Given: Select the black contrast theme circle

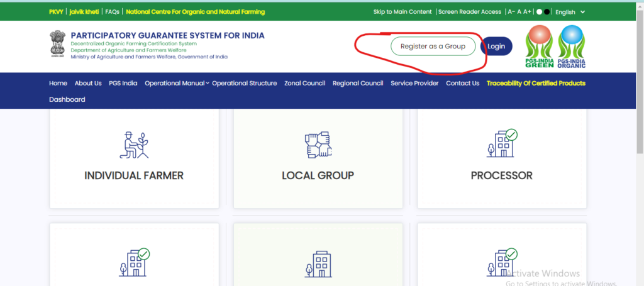Looking at the screenshot, I should point(547,12).
